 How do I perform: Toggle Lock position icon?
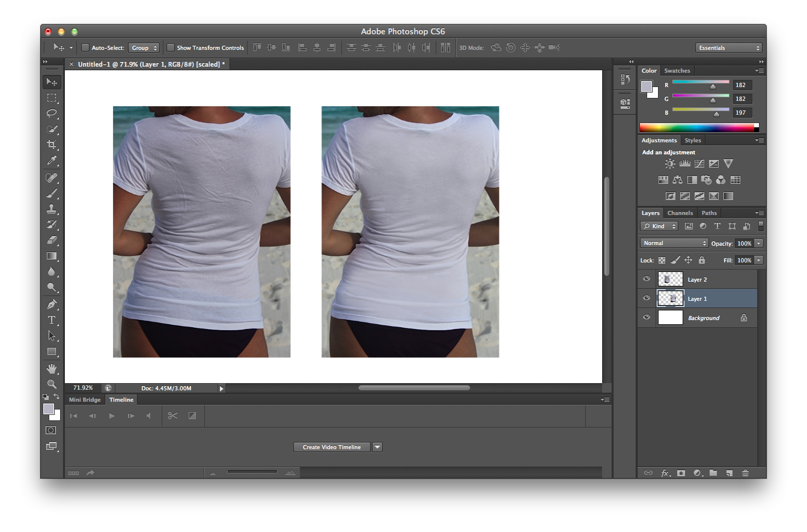[688, 260]
